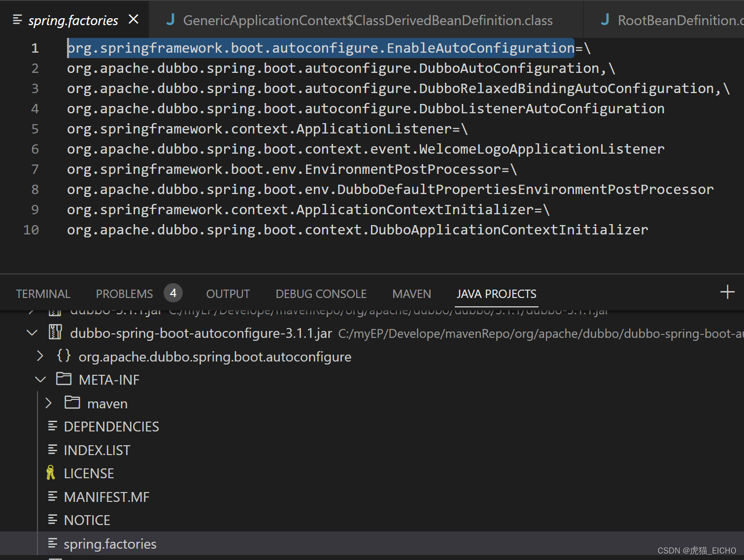
Task: Click the jar icon of dubbo-spring-boot-autoconfigure-3.1.1.jar
Action: click(55, 332)
